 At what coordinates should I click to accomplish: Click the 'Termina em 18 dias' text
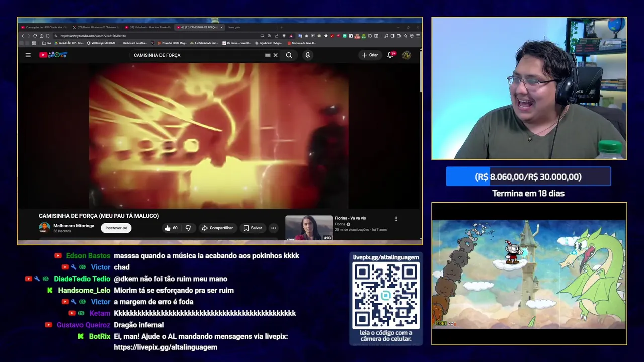[x=528, y=193]
